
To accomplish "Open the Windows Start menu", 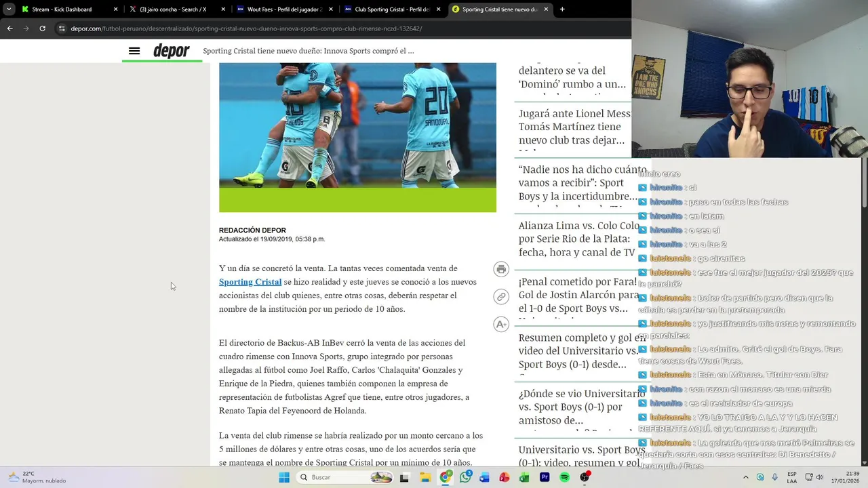I will 284,477.
